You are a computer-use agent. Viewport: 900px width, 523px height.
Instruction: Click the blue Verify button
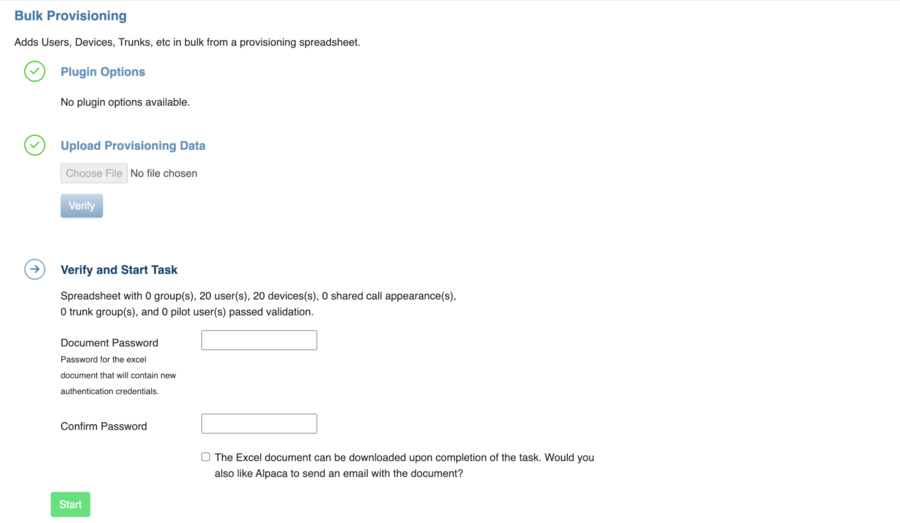[x=82, y=206]
